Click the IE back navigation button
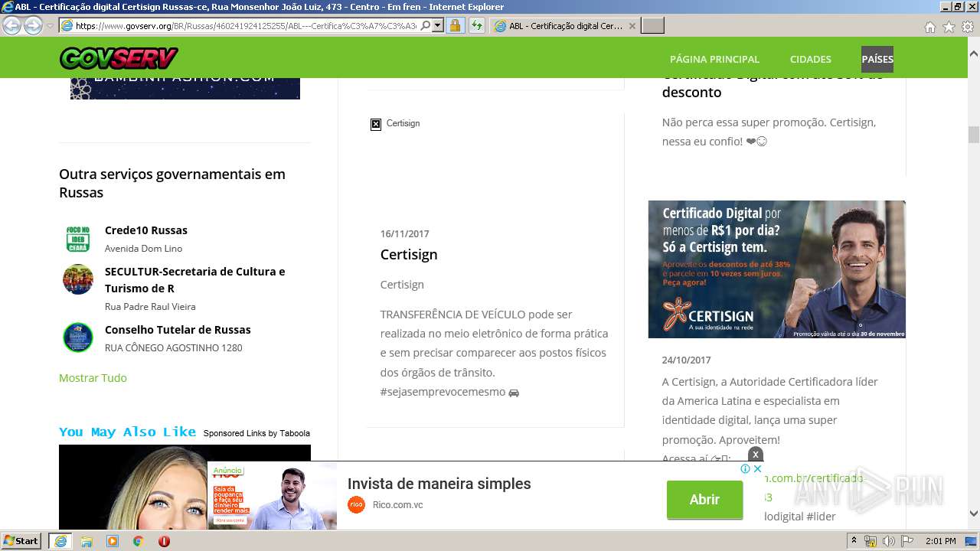 (x=12, y=25)
